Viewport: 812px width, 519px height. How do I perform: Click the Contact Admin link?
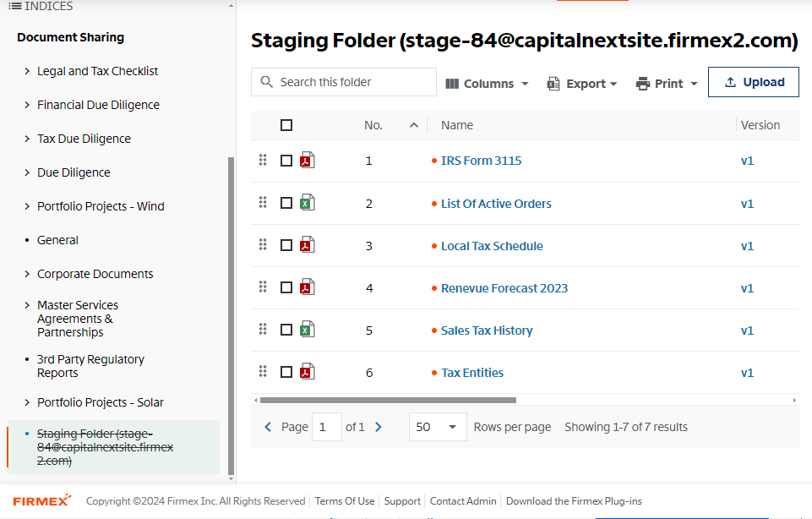click(x=463, y=501)
